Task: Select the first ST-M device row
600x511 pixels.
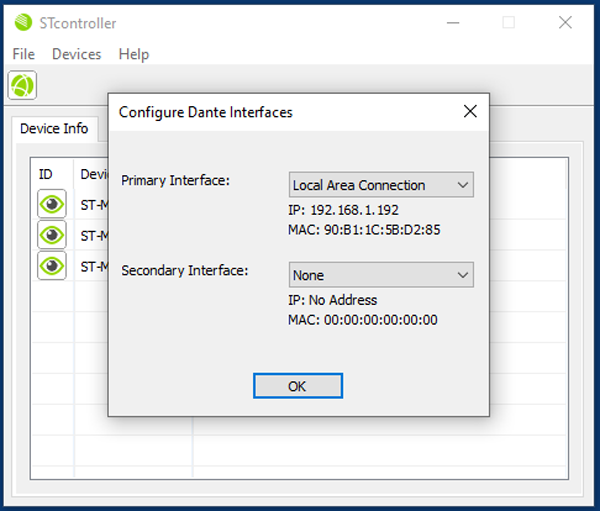Action: [x=94, y=206]
